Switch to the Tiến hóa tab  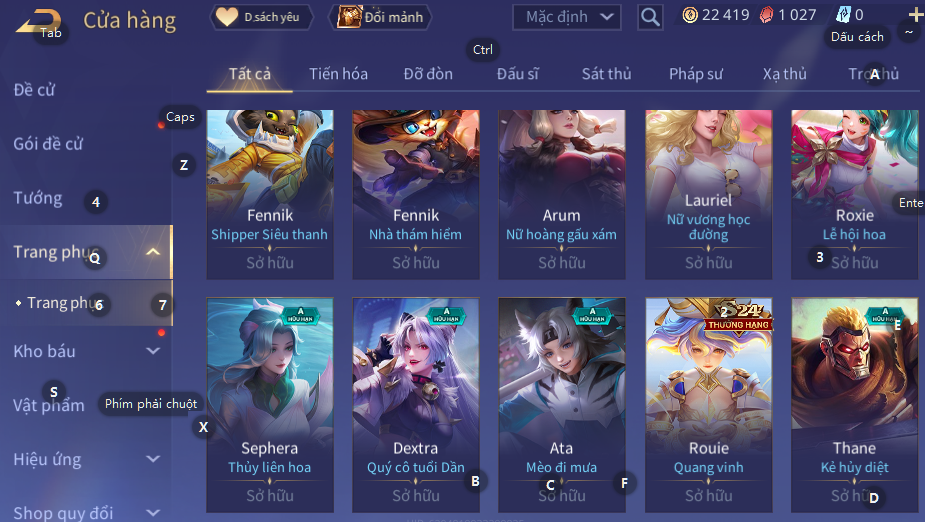coord(339,74)
